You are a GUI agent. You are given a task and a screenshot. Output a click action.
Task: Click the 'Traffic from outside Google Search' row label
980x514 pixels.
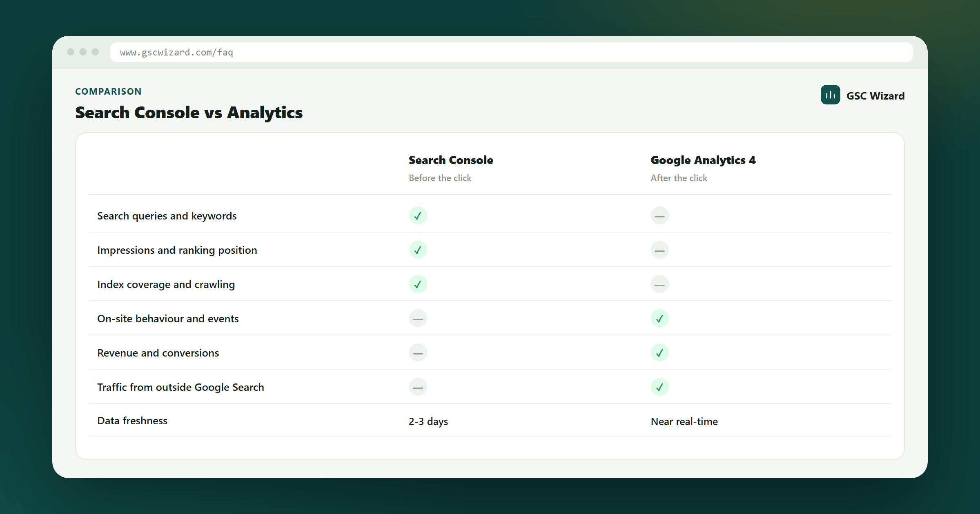(180, 387)
